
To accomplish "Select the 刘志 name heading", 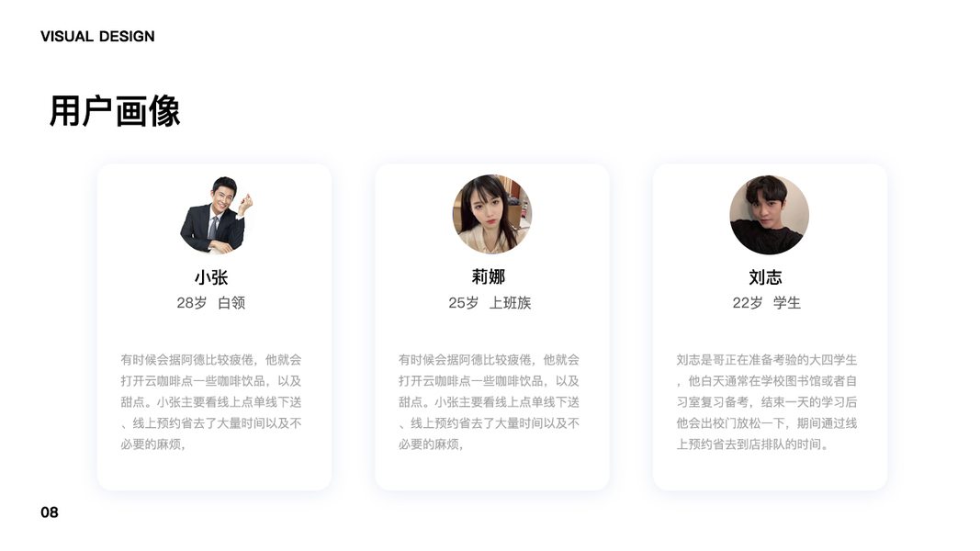I will (x=766, y=277).
